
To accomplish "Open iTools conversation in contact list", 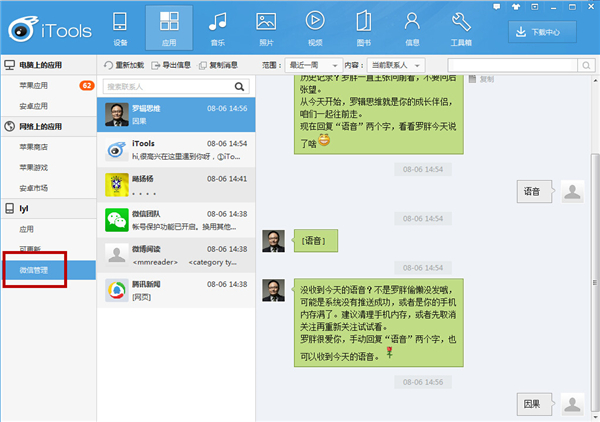I will [x=176, y=150].
